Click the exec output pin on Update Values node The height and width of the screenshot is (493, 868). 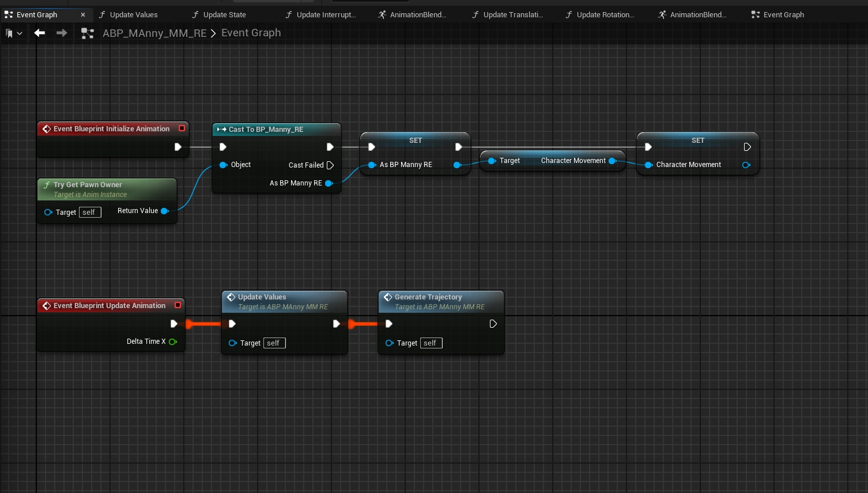tap(337, 324)
